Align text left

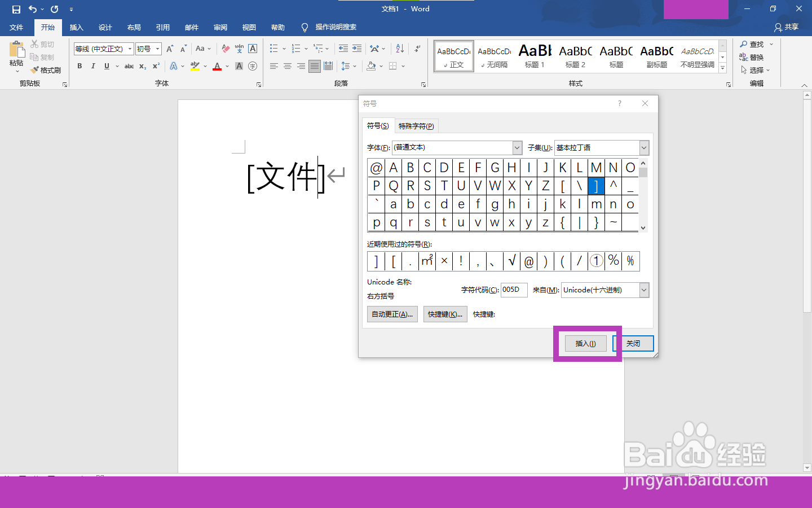274,66
